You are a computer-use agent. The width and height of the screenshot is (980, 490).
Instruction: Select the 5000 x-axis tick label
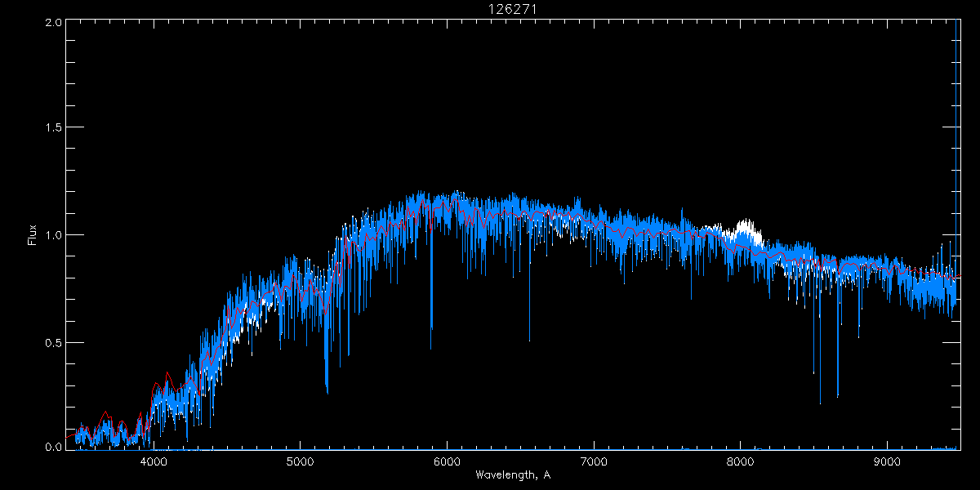coord(300,461)
